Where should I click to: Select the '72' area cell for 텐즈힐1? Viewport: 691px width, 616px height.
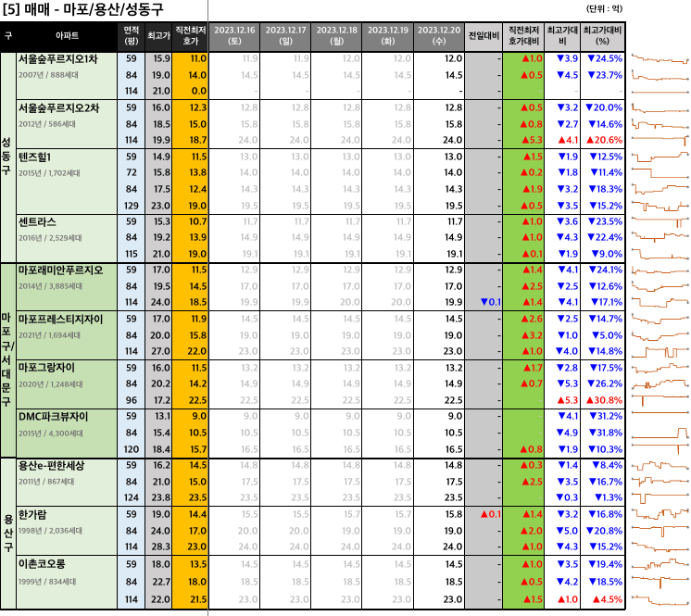[132, 172]
